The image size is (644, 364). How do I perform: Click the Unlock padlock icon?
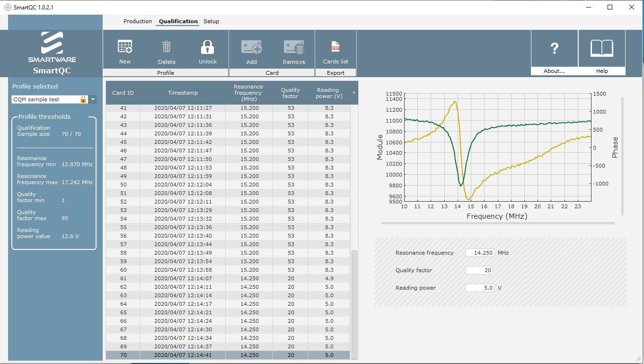pyautogui.click(x=207, y=47)
